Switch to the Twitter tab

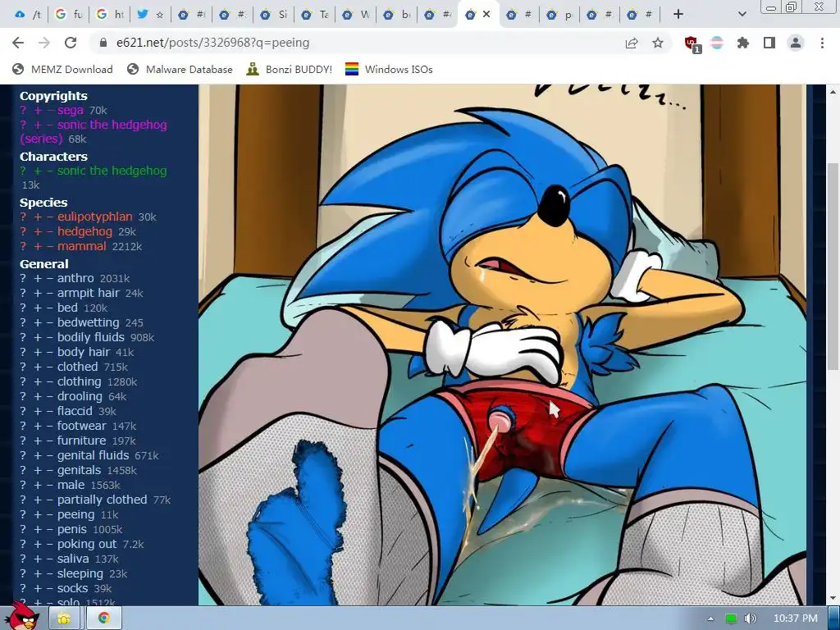click(151, 15)
